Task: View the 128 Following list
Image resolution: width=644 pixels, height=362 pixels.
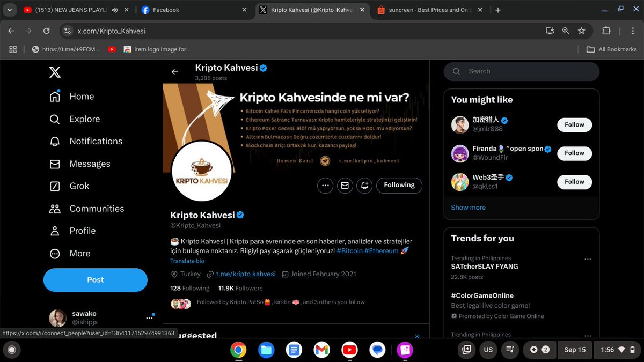Action: click(x=190, y=289)
